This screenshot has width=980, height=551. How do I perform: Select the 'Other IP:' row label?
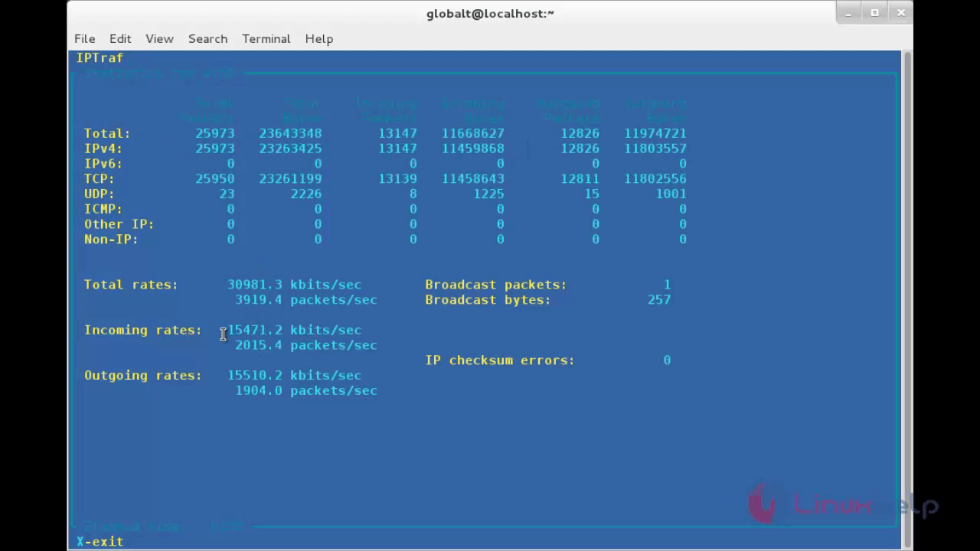point(119,224)
